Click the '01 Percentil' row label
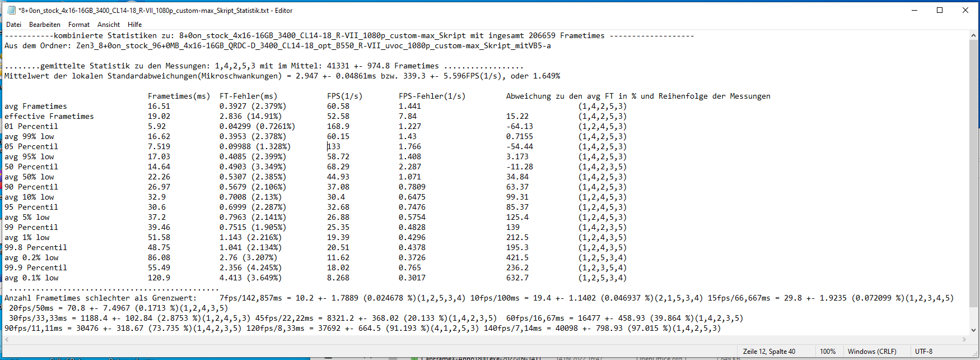This screenshot has height=360, width=980. point(31,127)
